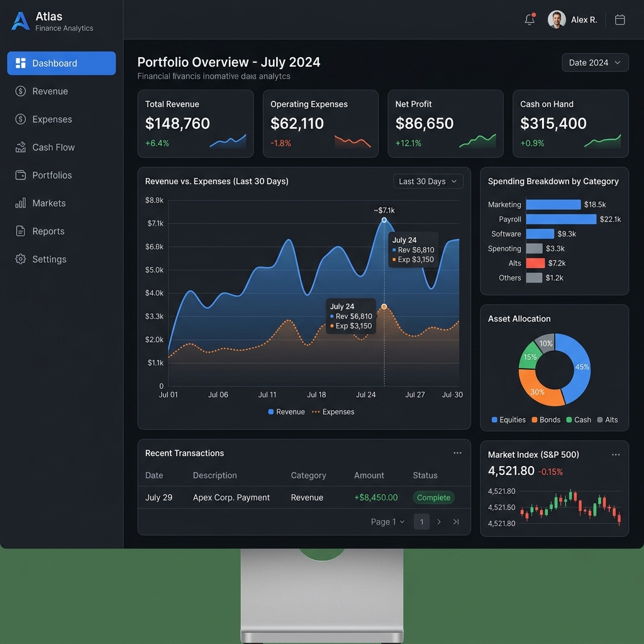The width and height of the screenshot is (644, 644).
Task: Click the Status column header
Action: coord(425,475)
